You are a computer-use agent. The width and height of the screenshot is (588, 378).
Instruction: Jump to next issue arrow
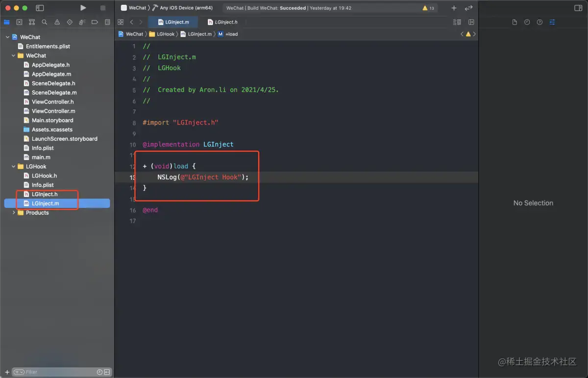(474, 34)
